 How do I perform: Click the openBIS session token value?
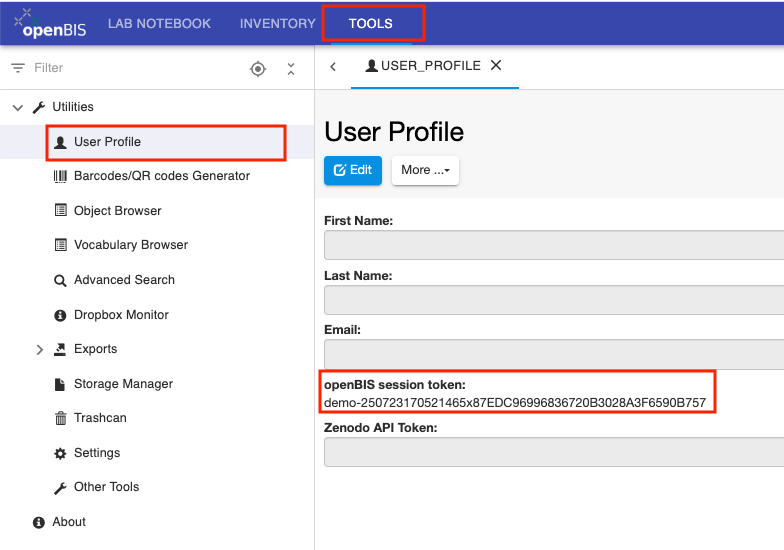(x=515, y=402)
